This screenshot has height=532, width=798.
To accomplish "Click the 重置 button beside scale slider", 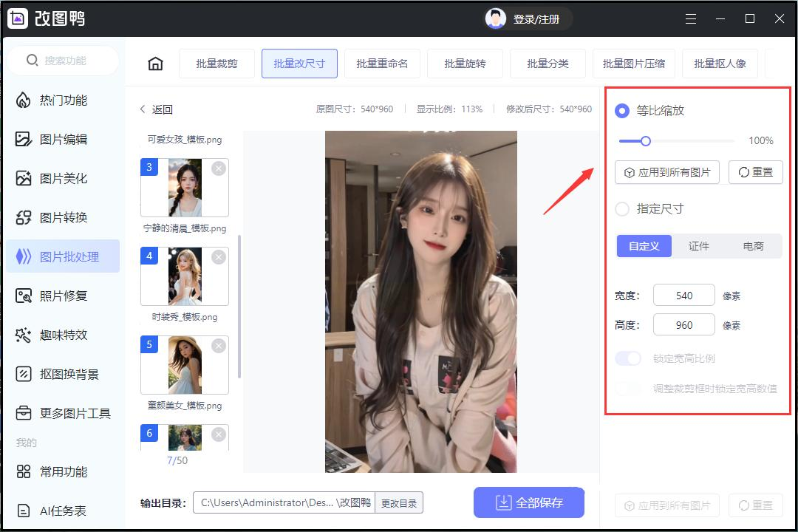I will coord(756,173).
